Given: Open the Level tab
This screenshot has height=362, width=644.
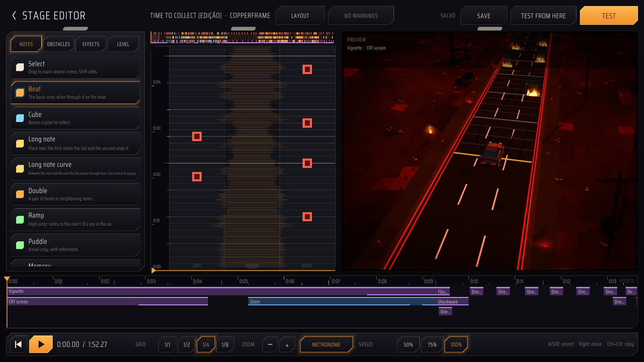Looking at the screenshot, I should pyautogui.click(x=123, y=44).
